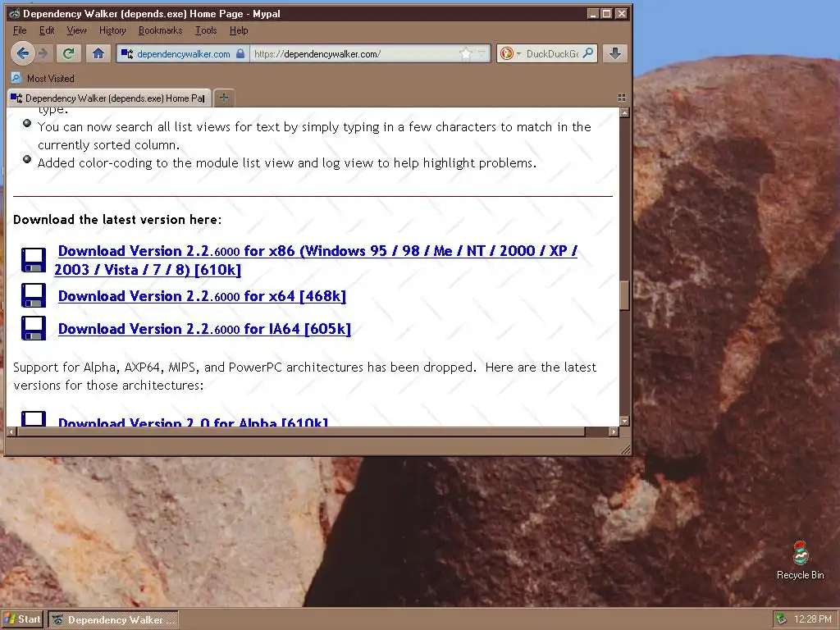Image resolution: width=840 pixels, height=630 pixels.
Task: Click the floppy disk icon beside IA64 download
Action: click(33, 328)
